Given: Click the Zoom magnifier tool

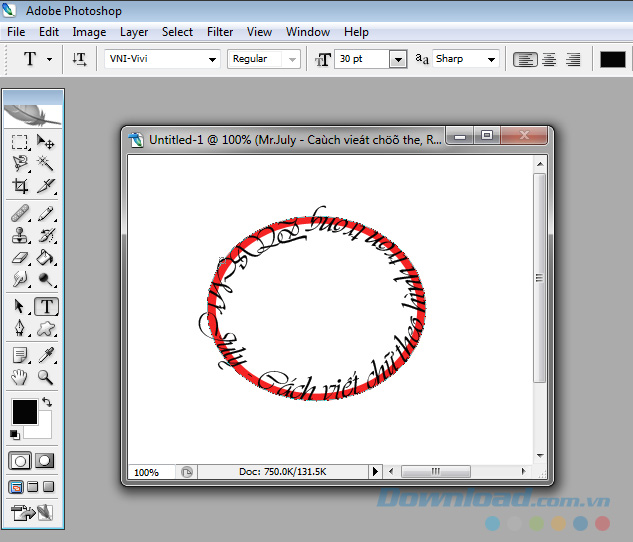Looking at the screenshot, I should 46,377.
